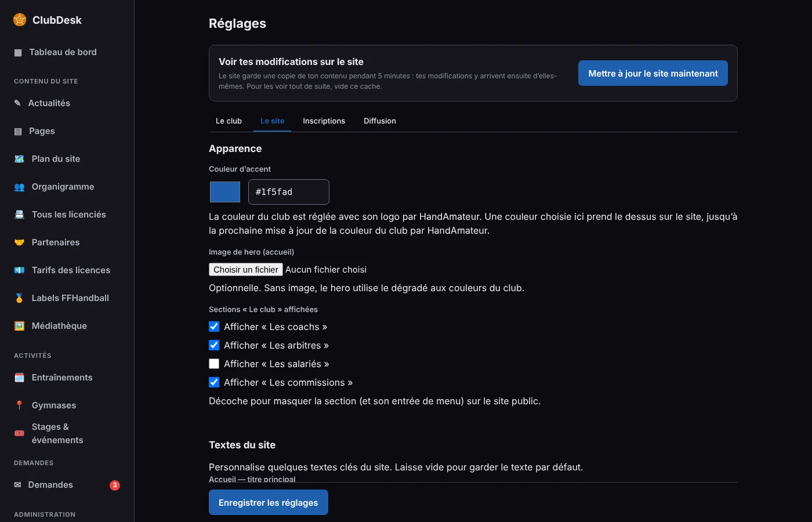The image size is (812, 522).
Task: Click the Actualités pencil icon
Action: coord(17,103)
